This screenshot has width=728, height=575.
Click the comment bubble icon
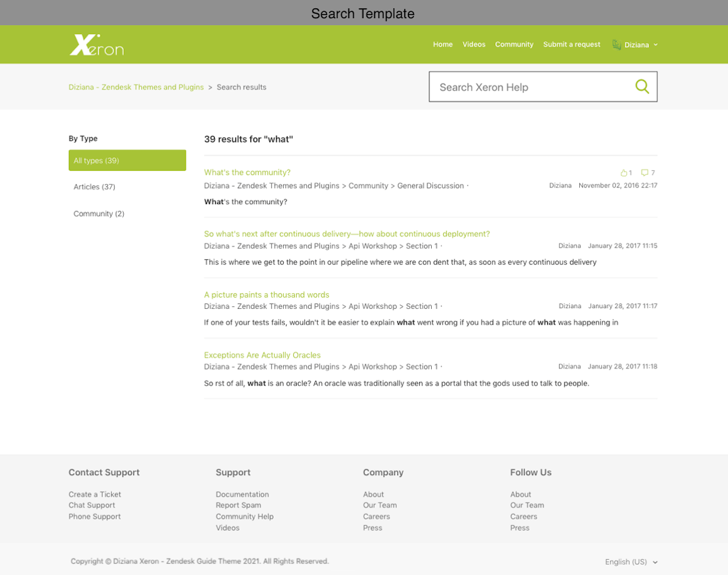click(645, 173)
